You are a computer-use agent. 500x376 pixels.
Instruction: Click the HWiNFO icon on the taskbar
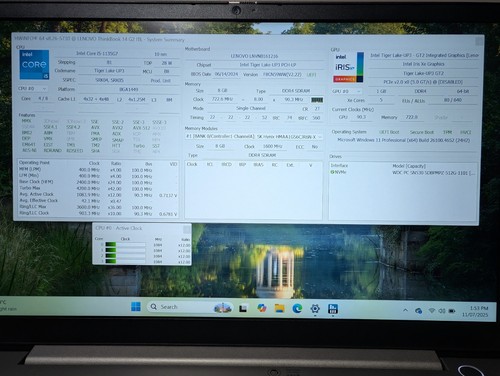(x=333, y=309)
